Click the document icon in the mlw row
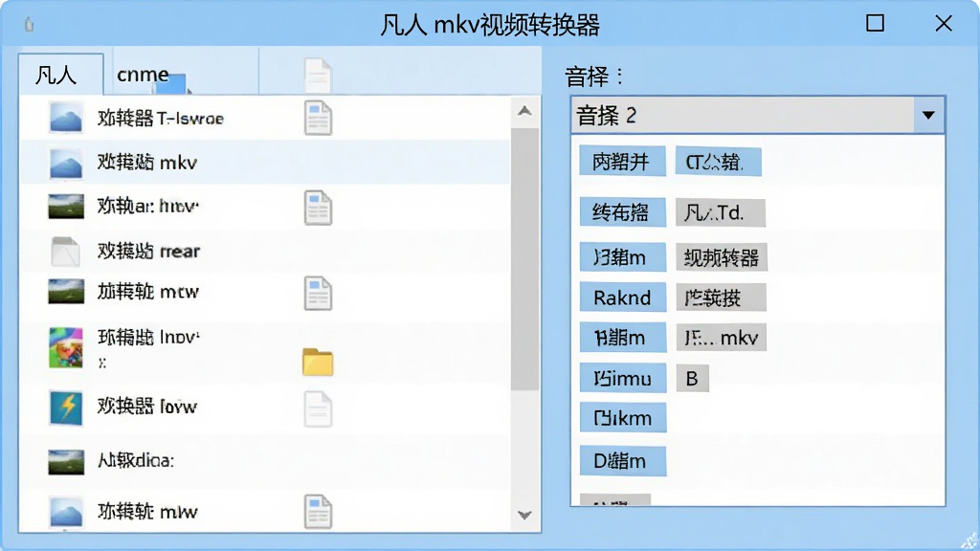 [318, 511]
